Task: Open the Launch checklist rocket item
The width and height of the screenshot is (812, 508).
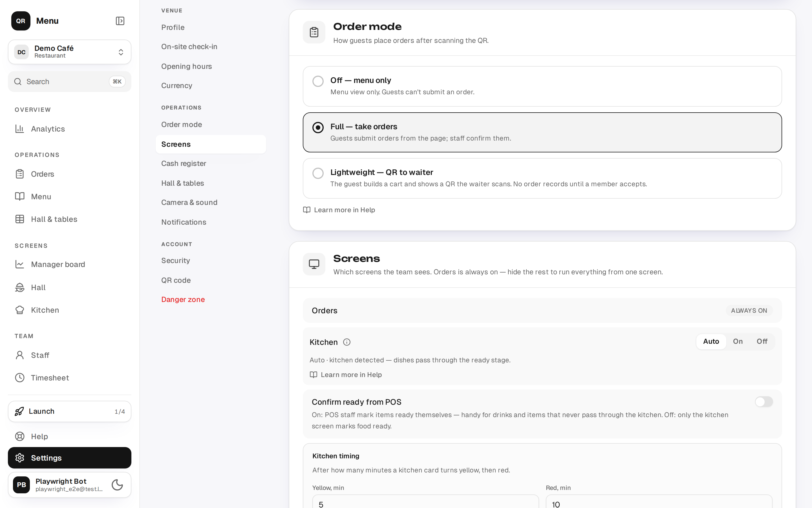Action: tap(69, 411)
